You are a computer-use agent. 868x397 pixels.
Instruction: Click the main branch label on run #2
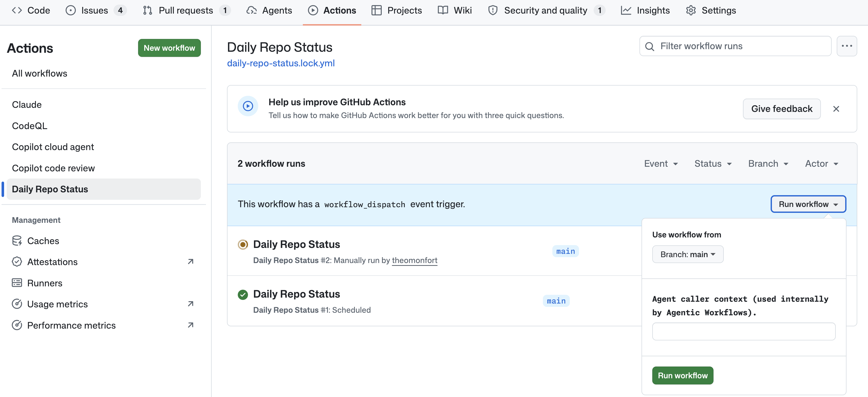[565, 251]
